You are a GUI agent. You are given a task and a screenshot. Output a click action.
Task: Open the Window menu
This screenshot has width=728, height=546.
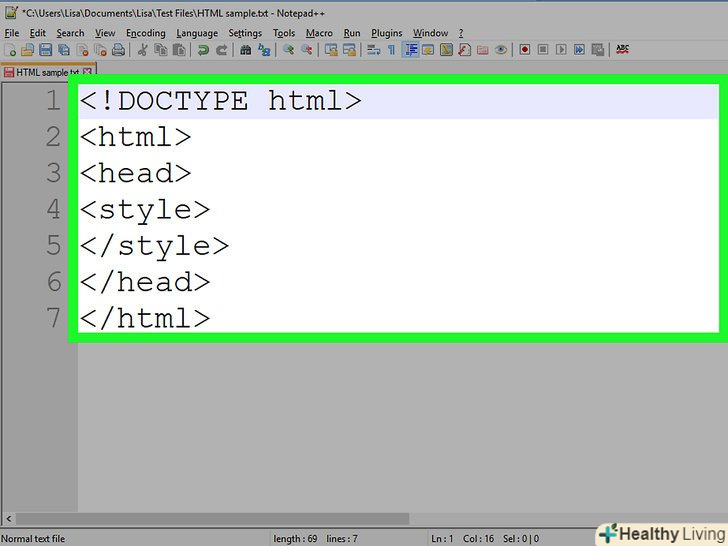[x=430, y=33]
